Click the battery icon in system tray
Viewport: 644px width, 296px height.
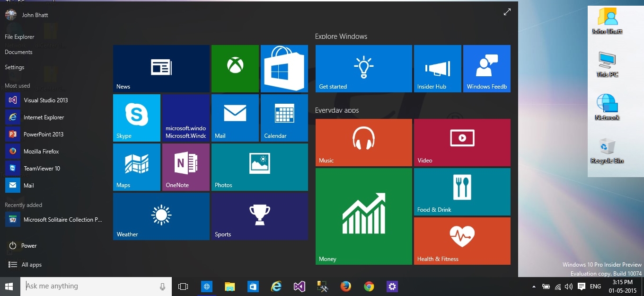pyautogui.click(x=546, y=287)
